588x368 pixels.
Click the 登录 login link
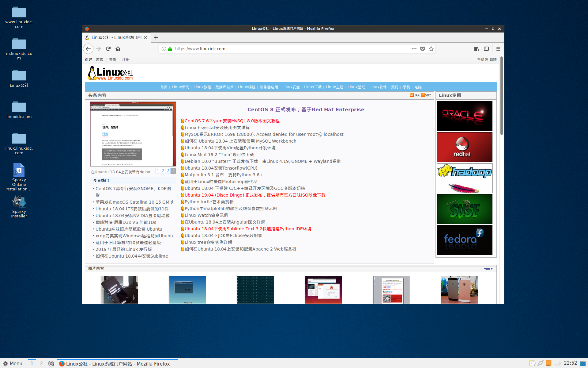tap(113, 60)
